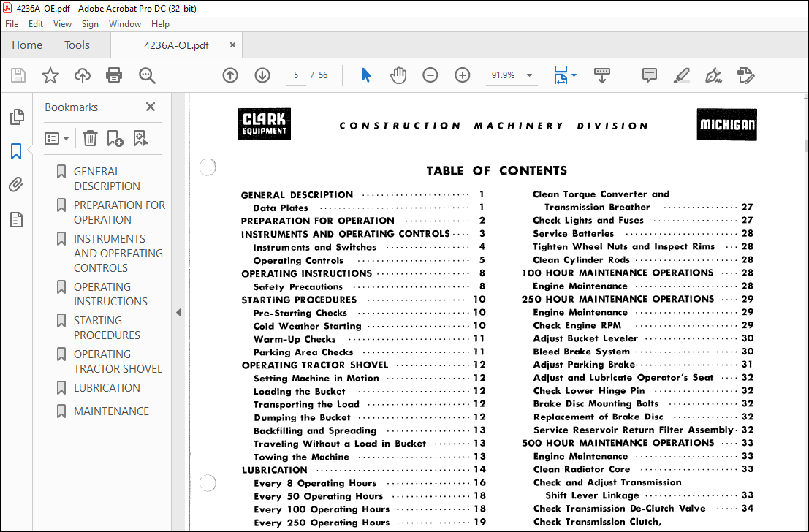
Task: Click 'Safety Precautions' contents entry
Action: coord(297,286)
